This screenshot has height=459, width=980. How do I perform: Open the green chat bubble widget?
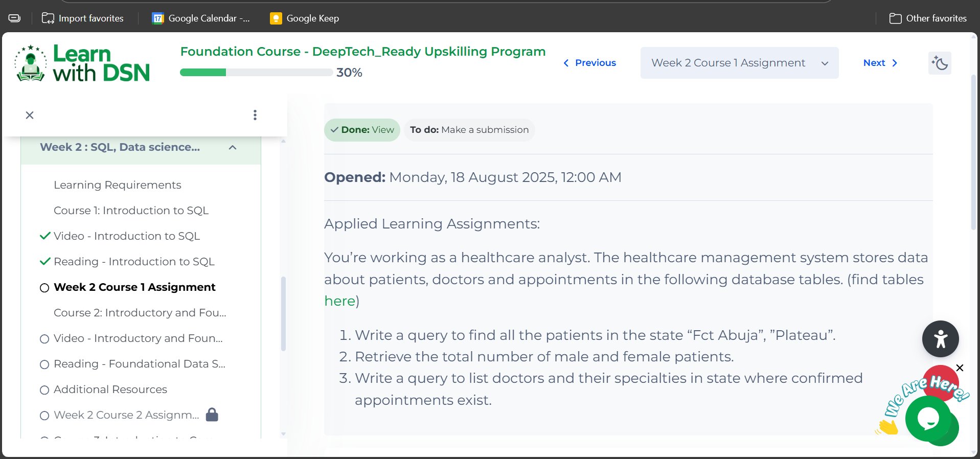tap(928, 419)
